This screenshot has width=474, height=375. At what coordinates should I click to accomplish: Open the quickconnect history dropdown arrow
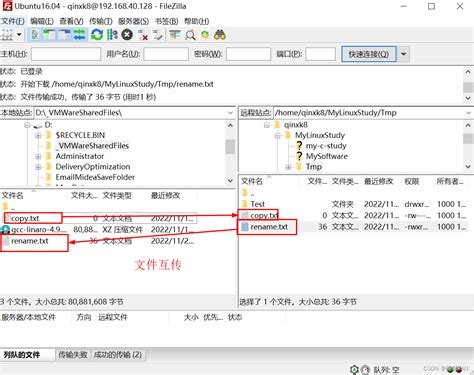pyautogui.click(x=403, y=54)
